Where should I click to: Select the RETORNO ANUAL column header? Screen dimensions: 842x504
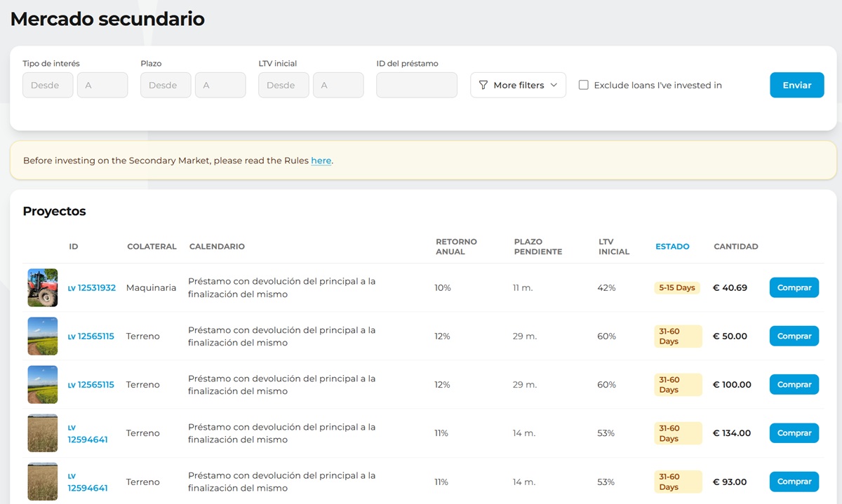coord(456,247)
